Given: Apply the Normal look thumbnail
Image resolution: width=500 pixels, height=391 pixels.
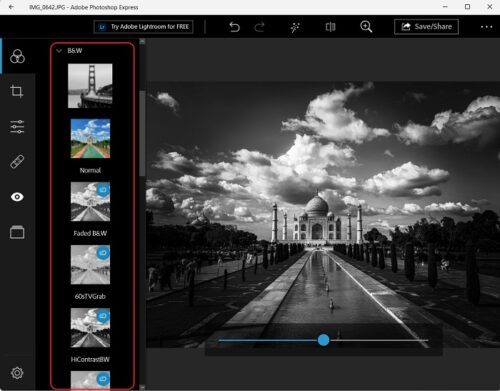Looking at the screenshot, I should pyautogui.click(x=90, y=138).
